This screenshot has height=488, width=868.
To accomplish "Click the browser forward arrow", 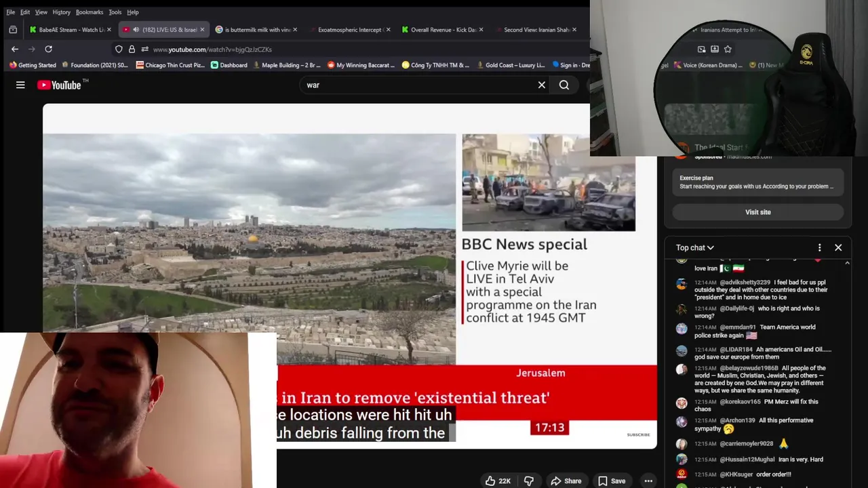I will 32,49.
